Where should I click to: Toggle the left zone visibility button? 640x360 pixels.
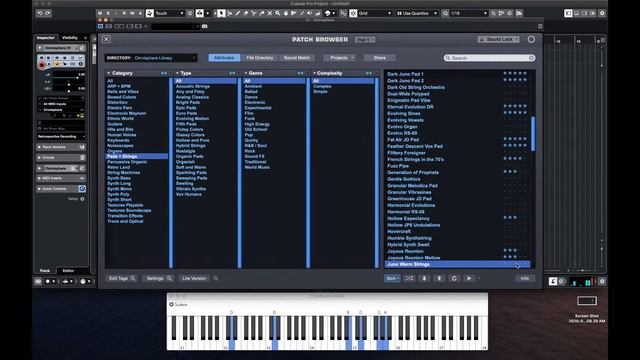click(568, 13)
